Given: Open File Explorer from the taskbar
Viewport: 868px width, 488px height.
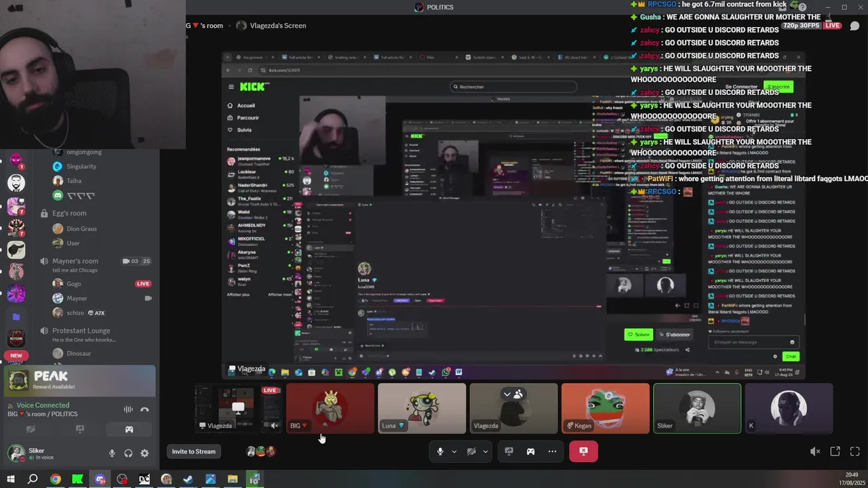Looking at the screenshot, I should pos(233,479).
